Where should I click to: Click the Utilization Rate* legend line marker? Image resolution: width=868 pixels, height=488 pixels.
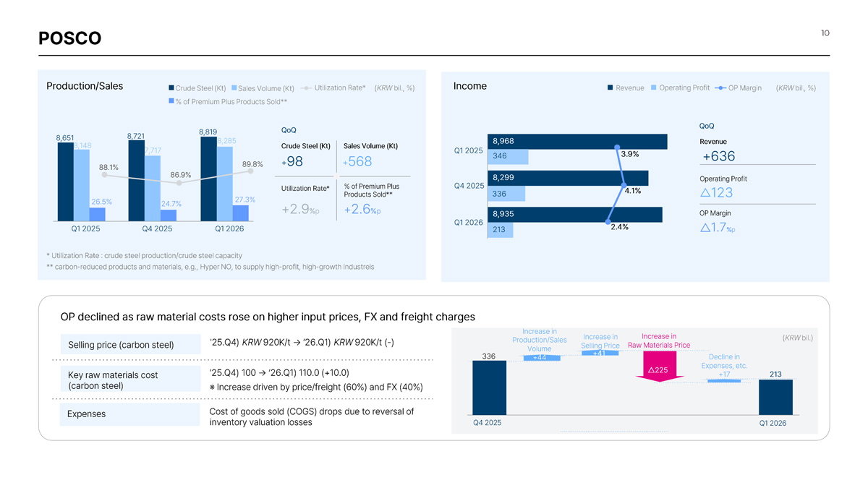point(305,88)
